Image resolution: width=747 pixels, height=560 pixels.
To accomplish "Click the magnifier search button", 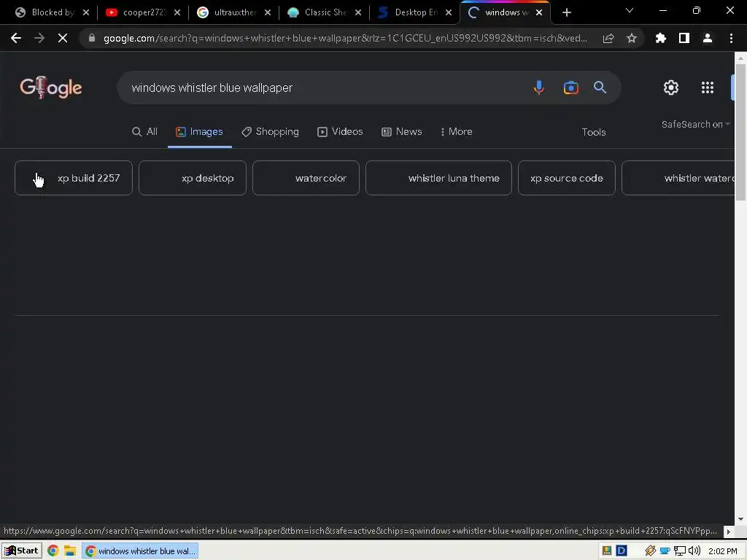I will (x=600, y=87).
